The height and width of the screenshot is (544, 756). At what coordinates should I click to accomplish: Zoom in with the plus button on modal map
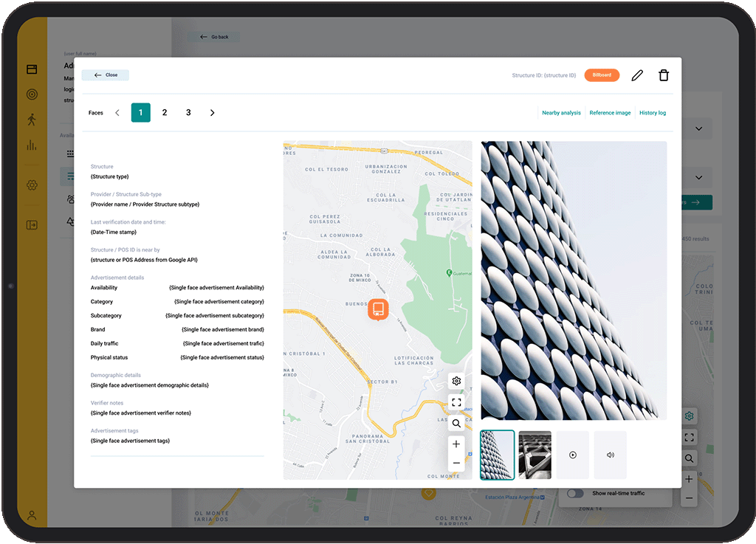[456, 444]
